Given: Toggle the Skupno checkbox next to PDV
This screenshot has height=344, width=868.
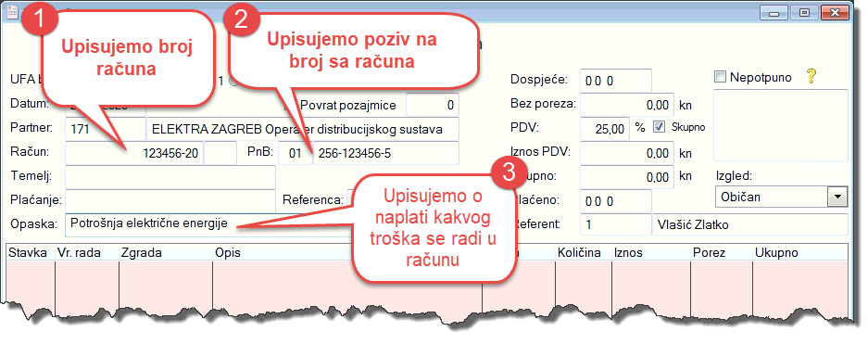Looking at the screenshot, I should pyautogui.click(x=659, y=127).
